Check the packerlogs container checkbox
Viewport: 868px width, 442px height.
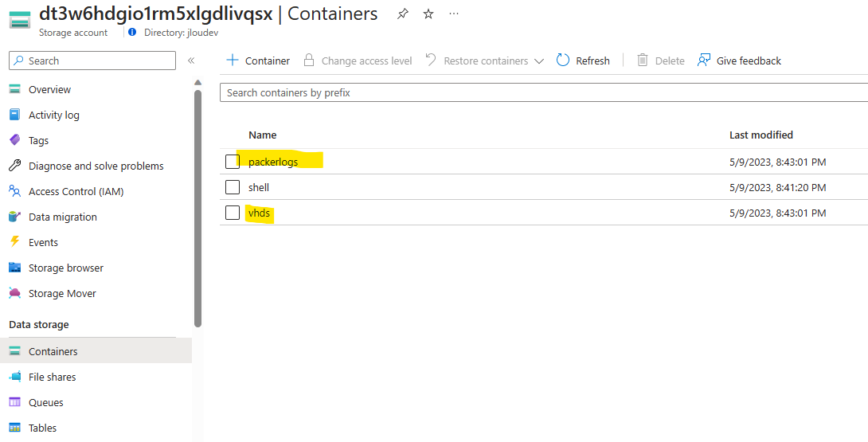[233, 162]
